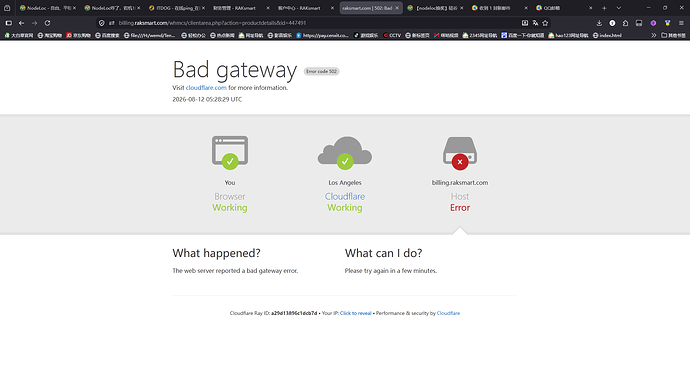
Task: Open the 2345 site navigation bookmark
Action: point(480,35)
